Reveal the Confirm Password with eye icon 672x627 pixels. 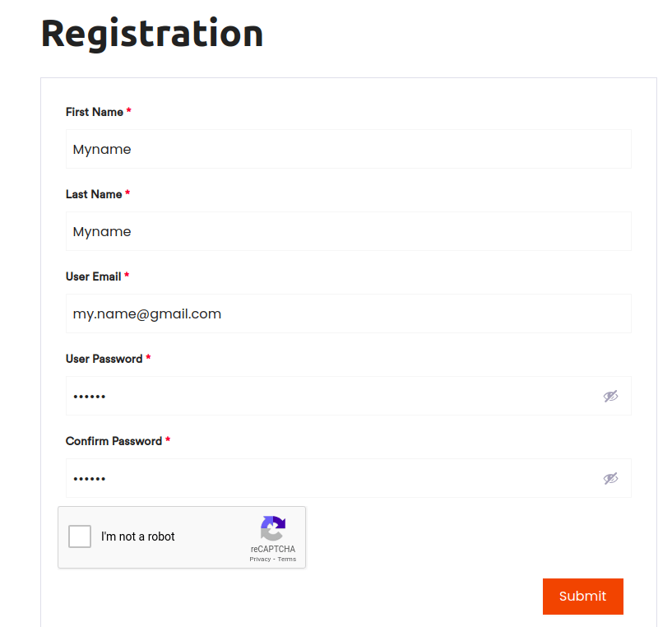pyautogui.click(x=610, y=478)
